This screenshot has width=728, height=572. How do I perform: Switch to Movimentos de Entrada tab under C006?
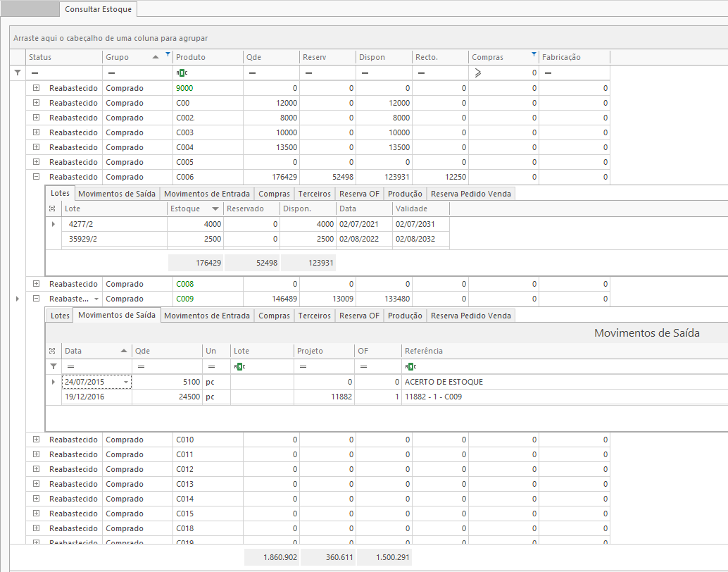click(x=206, y=194)
